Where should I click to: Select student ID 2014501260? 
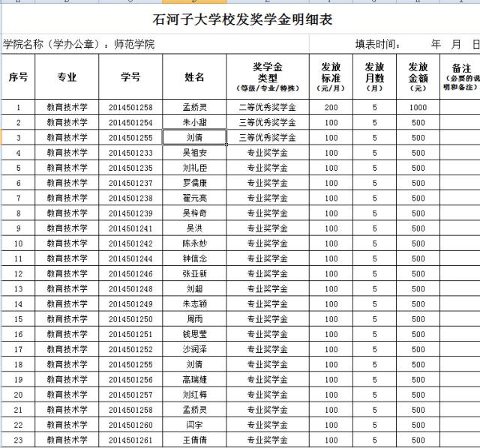[x=130, y=425]
